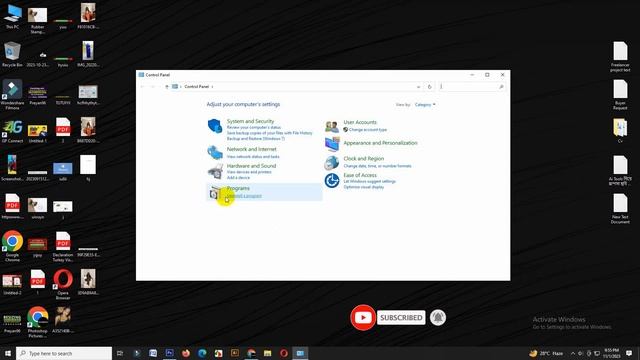Click the Network and Internet globe icon
The height and width of the screenshot is (360, 640).
215,152
